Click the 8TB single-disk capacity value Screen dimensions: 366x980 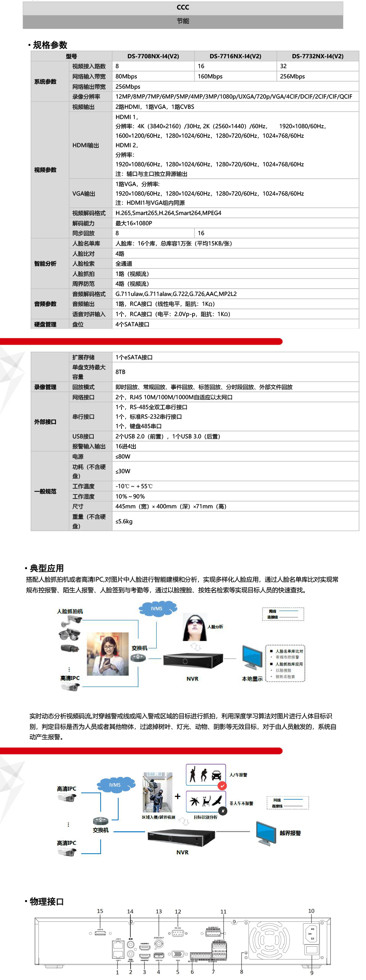pyautogui.click(x=120, y=372)
